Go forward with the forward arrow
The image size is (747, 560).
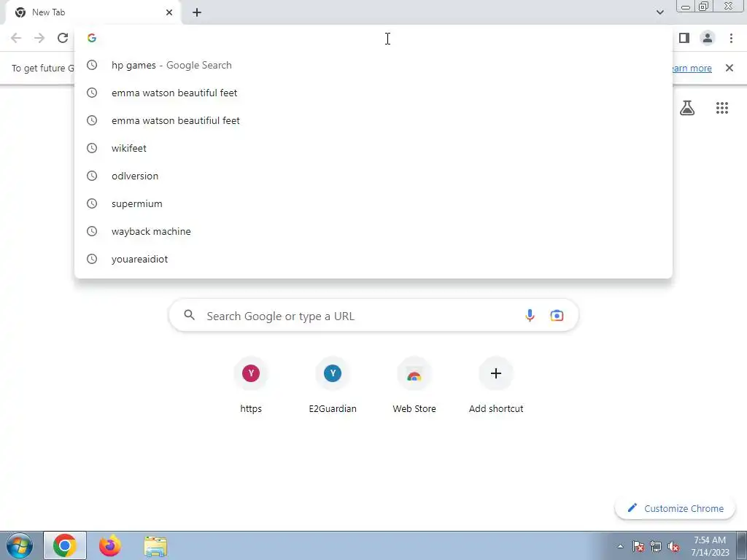click(x=39, y=38)
